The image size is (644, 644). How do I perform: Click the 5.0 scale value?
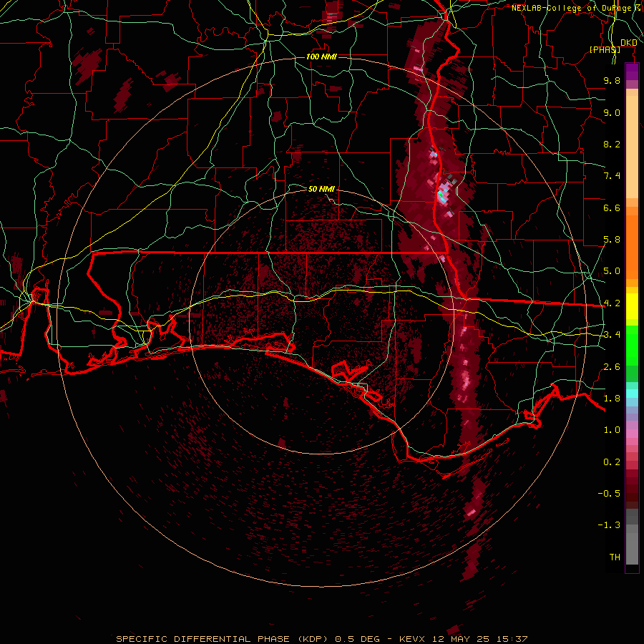pyautogui.click(x=612, y=271)
